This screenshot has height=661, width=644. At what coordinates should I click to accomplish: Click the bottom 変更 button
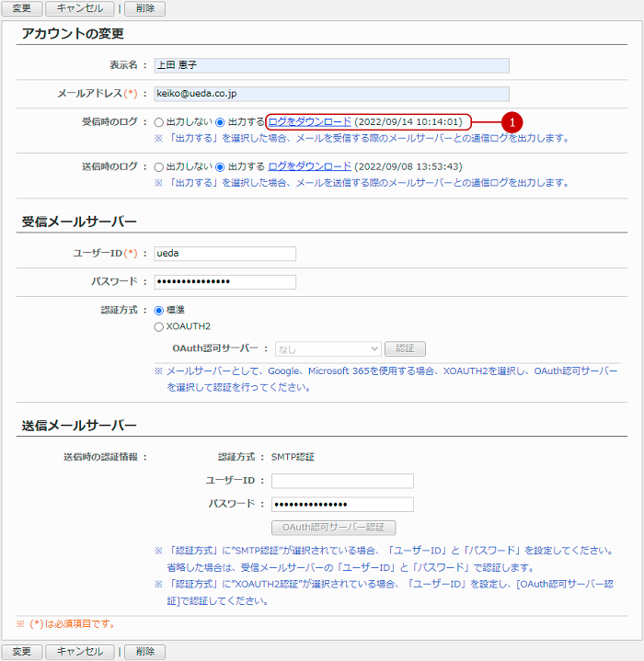(22, 652)
